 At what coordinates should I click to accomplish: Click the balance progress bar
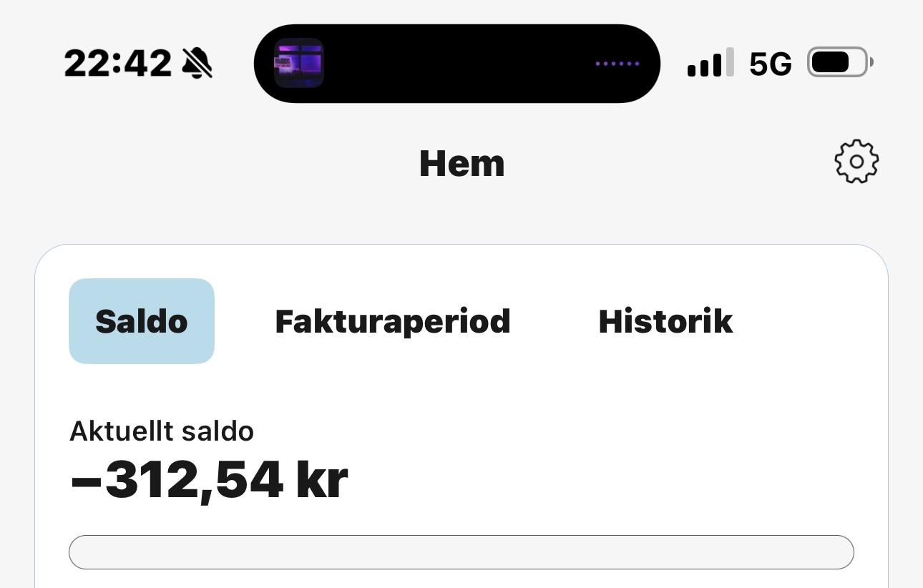(461, 552)
